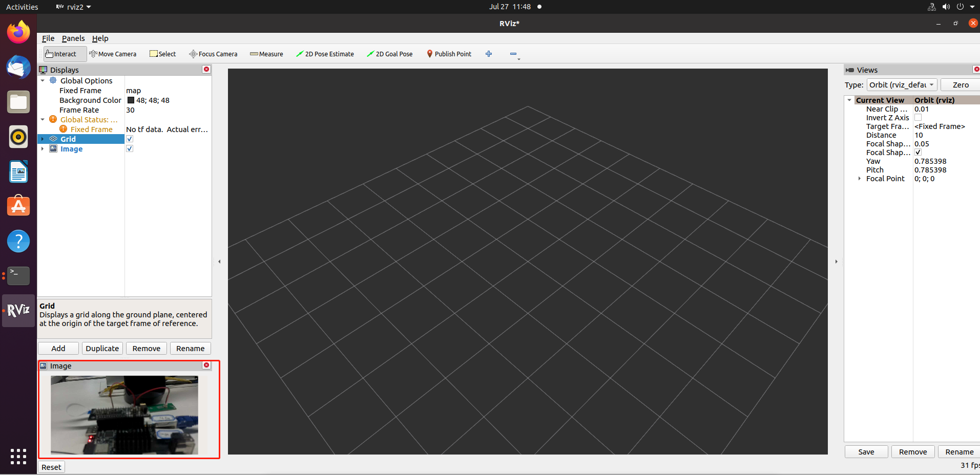Choose the Select tool in toolbar

tap(162, 54)
